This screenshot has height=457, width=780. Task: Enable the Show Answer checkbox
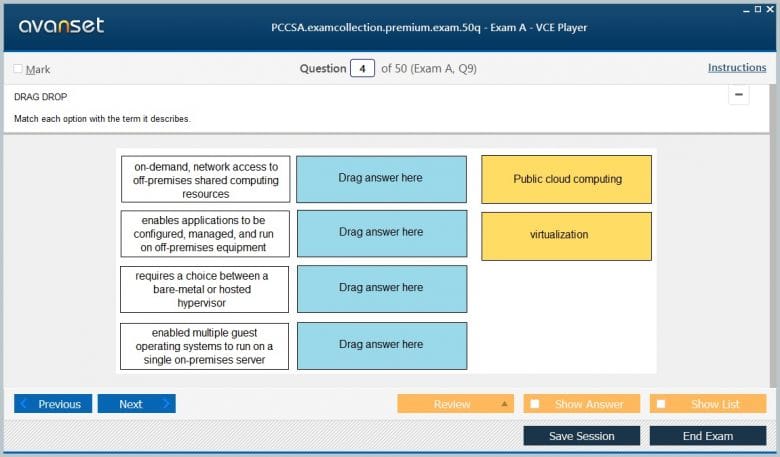[x=535, y=404]
